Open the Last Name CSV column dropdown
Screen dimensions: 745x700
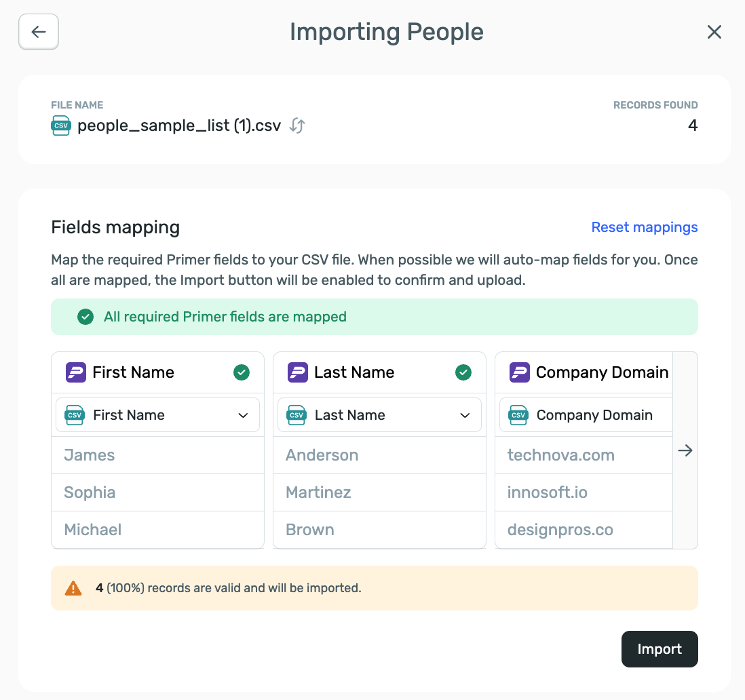click(379, 415)
